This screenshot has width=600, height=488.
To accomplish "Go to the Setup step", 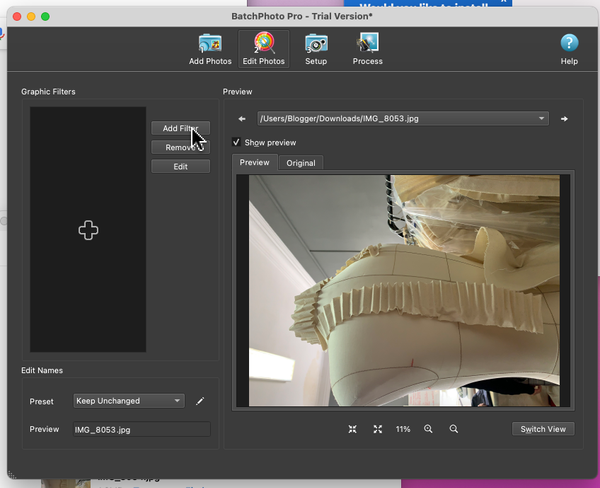I will [316, 49].
